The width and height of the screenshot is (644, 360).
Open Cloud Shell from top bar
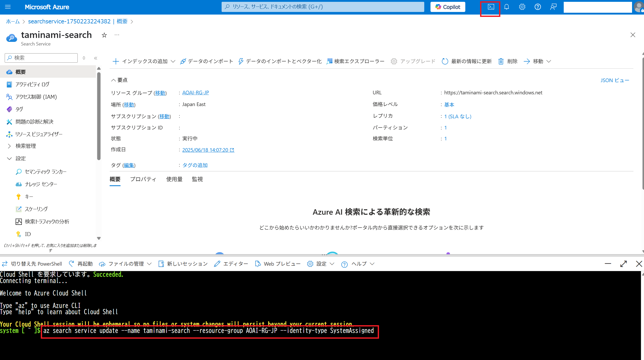(491, 7)
